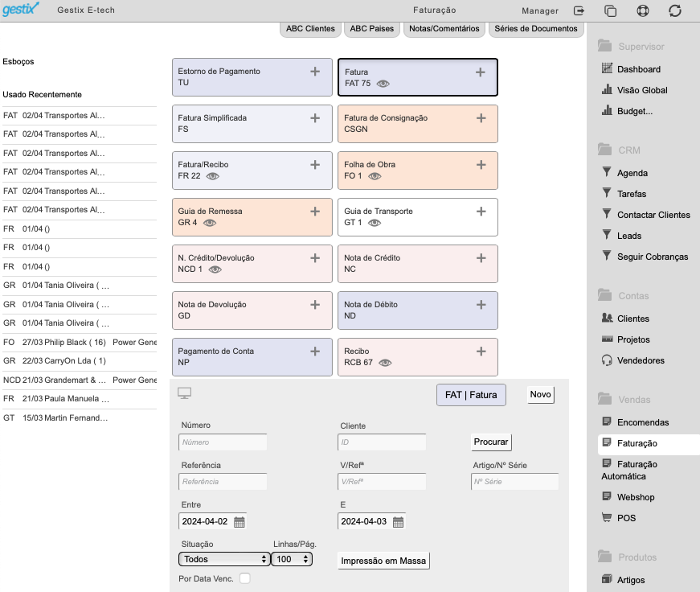Add new Fatura Simplificada via plus
The width and height of the screenshot is (700, 592).
(x=315, y=118)
